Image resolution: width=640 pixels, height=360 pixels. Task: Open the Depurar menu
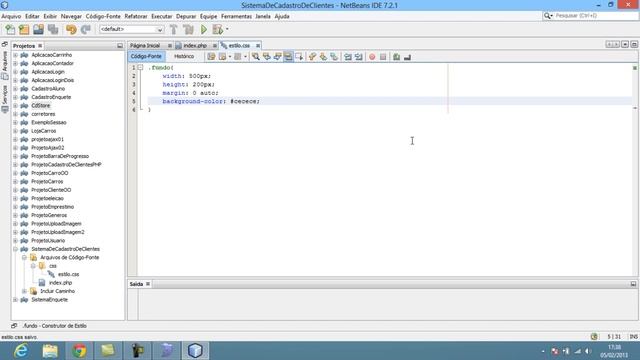coord(186,16)
